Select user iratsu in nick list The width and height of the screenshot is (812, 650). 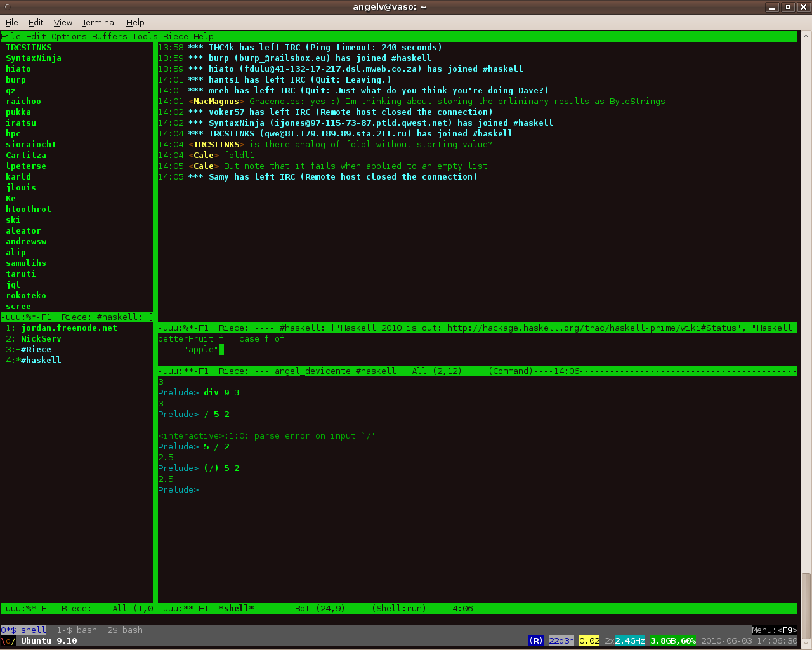21,123
